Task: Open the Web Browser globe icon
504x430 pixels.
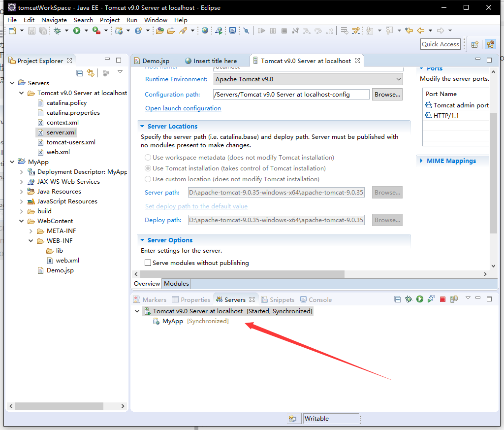Action: tap(205, 31)
